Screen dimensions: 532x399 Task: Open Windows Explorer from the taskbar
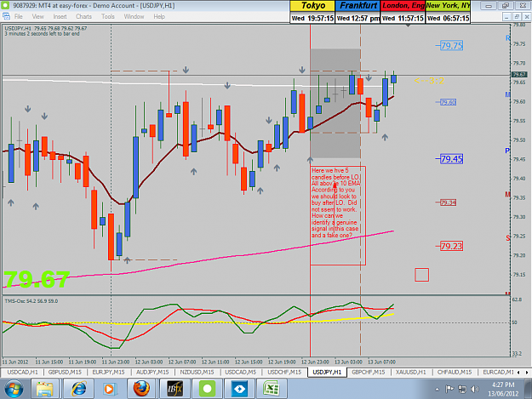(x=45, y=389)
